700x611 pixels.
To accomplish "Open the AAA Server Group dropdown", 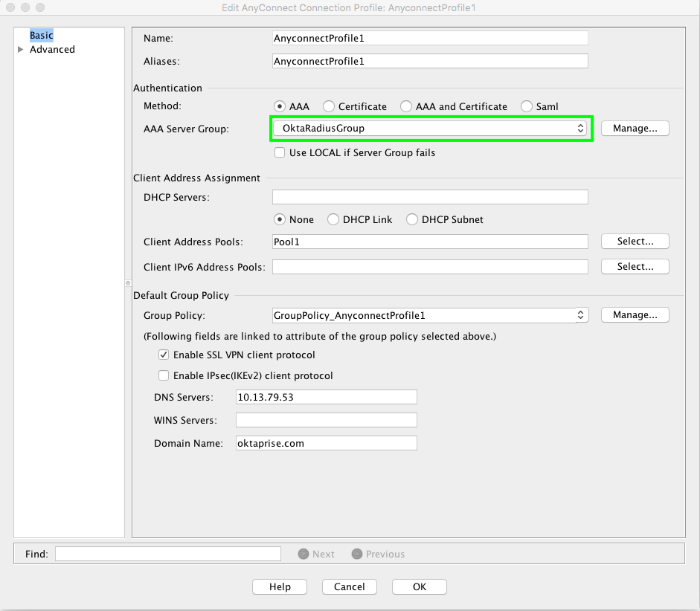I will 430,129.
